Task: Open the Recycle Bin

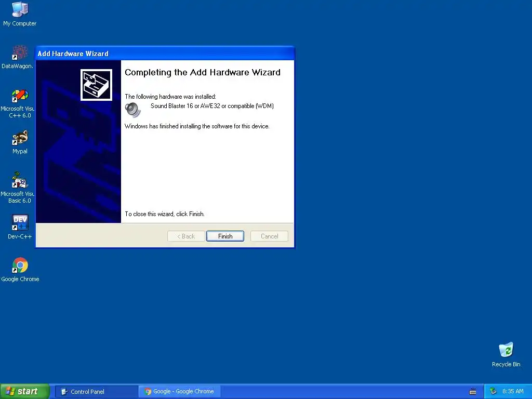Action: point(506,354)
